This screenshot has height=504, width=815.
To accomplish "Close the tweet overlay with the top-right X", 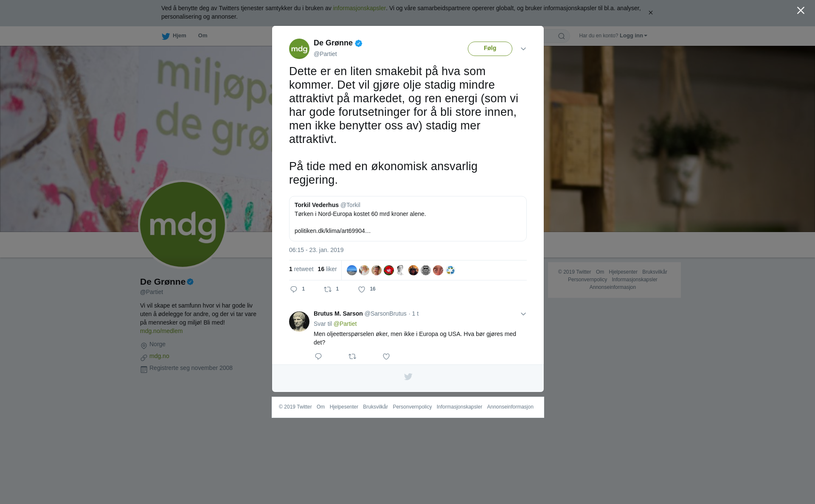I will point(801,11).
